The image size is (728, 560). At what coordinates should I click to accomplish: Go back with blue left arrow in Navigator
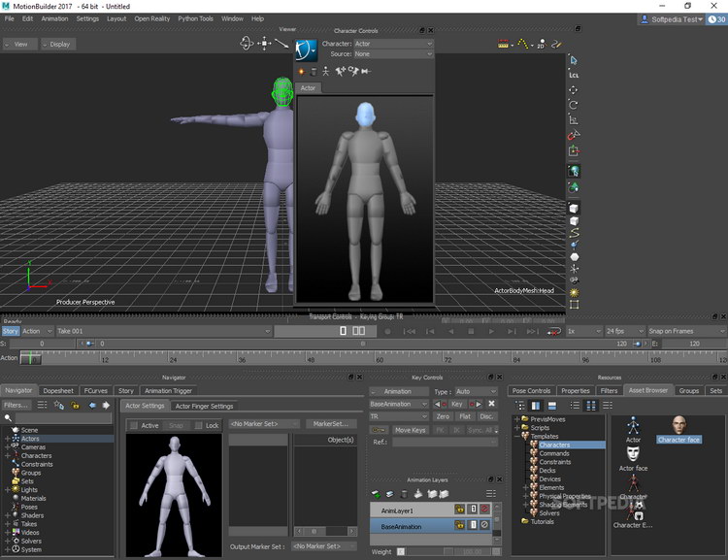(x=92, y=405)
